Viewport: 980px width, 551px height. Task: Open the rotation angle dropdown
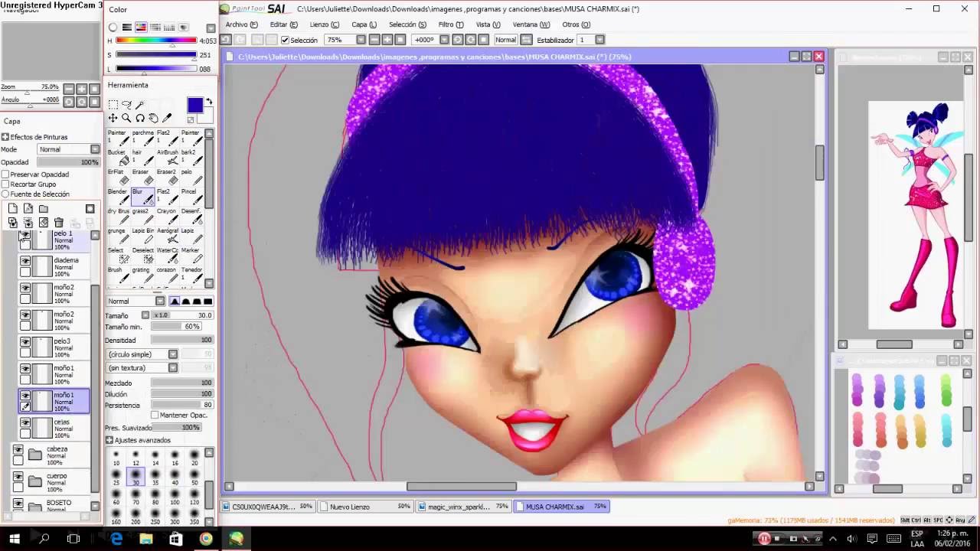coord(445,40)
